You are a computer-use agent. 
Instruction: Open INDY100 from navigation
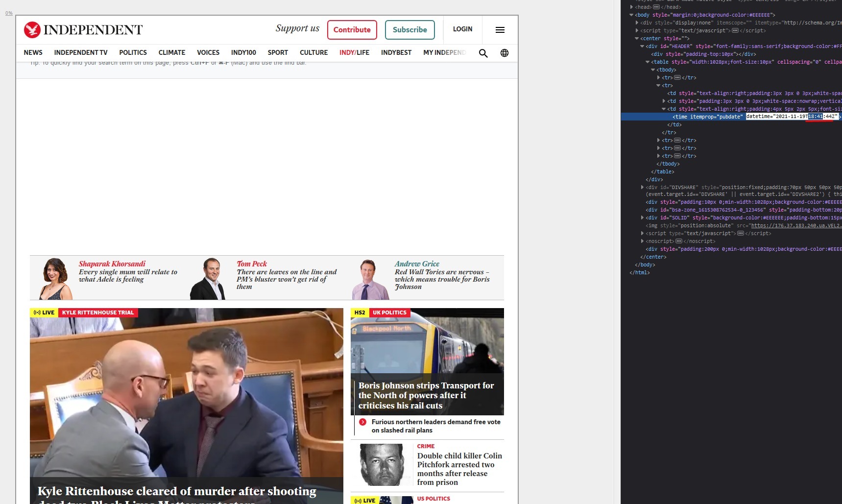coord(243,52)
